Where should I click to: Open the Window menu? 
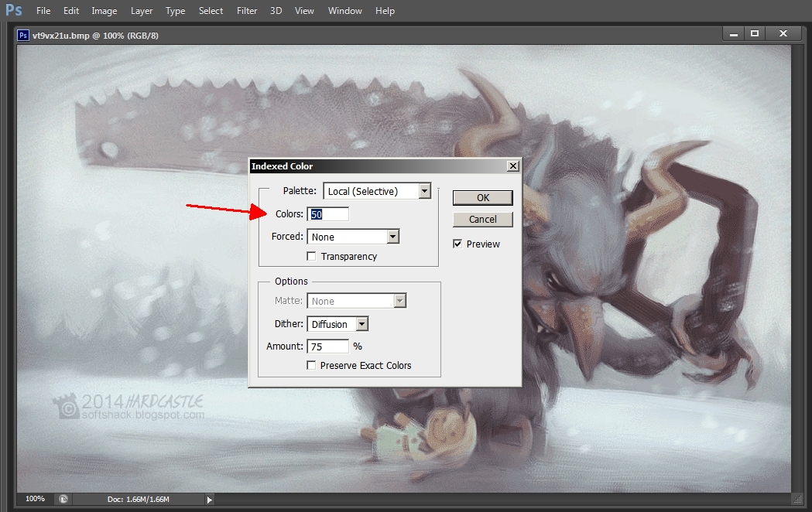pyautogui.click(x=345, y=10)
